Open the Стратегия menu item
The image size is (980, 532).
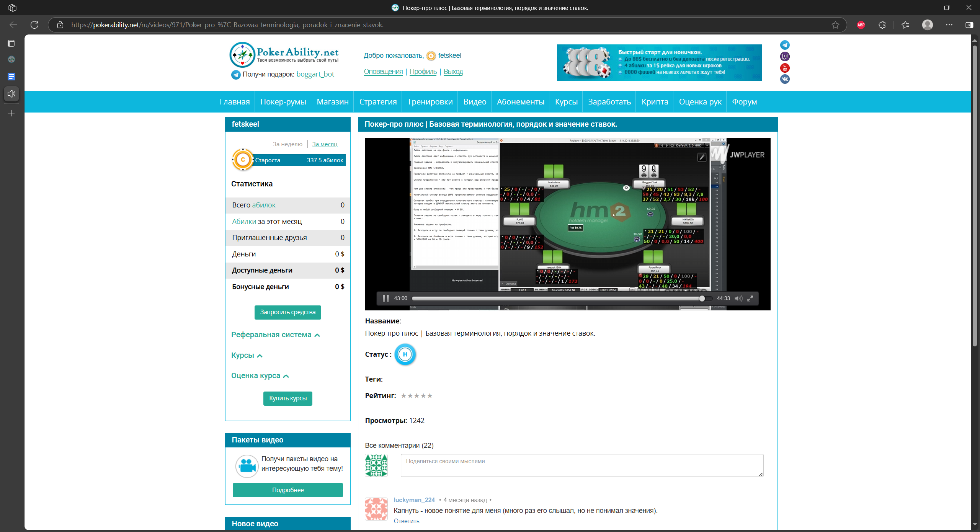tap(378, 102)
